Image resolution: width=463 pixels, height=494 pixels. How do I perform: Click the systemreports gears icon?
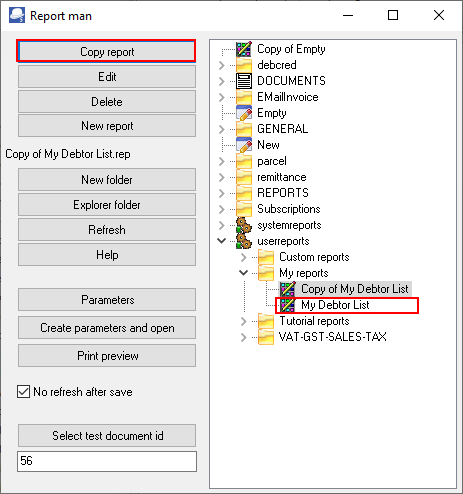(244, 225)
